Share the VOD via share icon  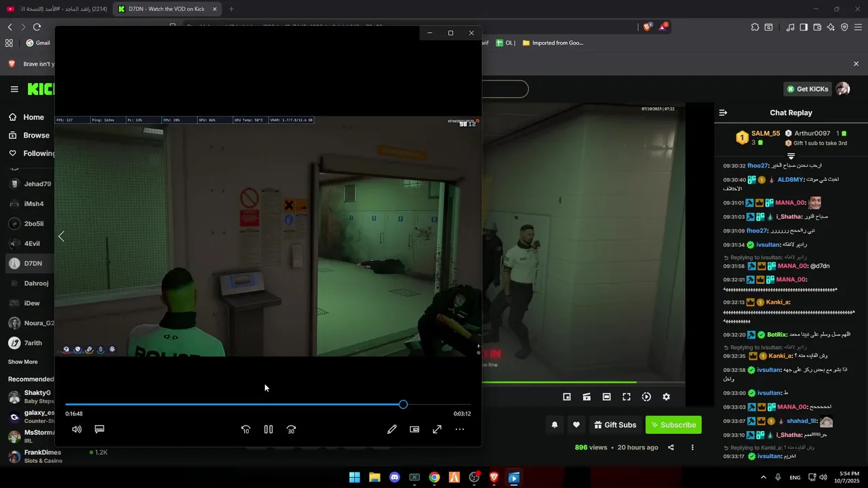click(x=671, y=447)
